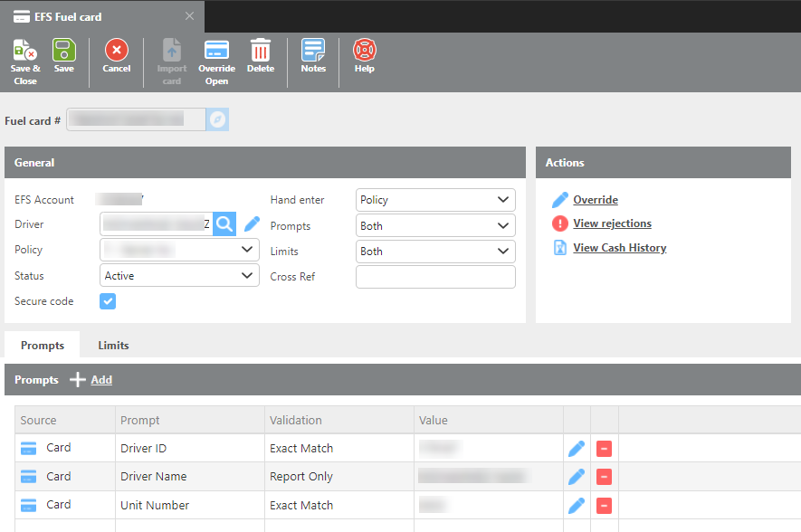Click the View rejections link
The height and width of the screenshot is (532, 801).
(x=612, y=223)
